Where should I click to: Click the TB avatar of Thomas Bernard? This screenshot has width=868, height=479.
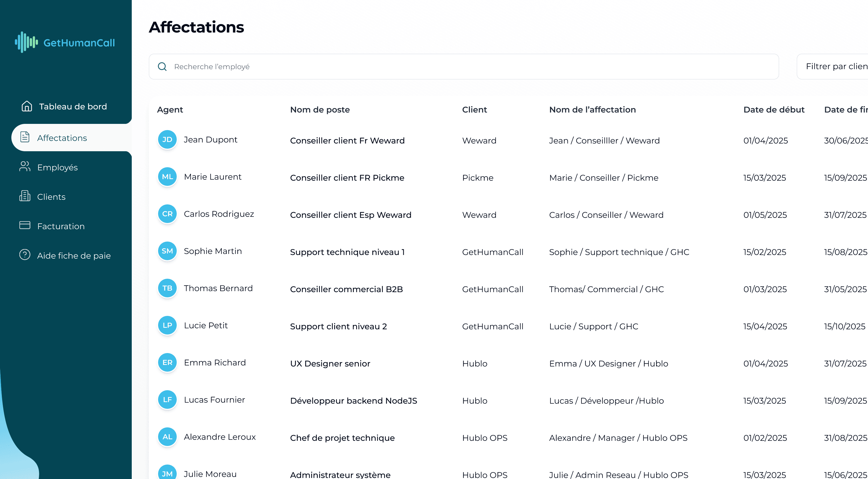click(x=167, y=288)
